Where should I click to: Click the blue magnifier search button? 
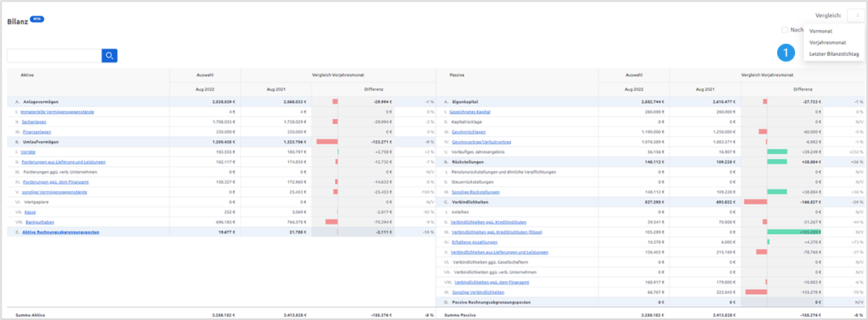(x=110, y=55)
